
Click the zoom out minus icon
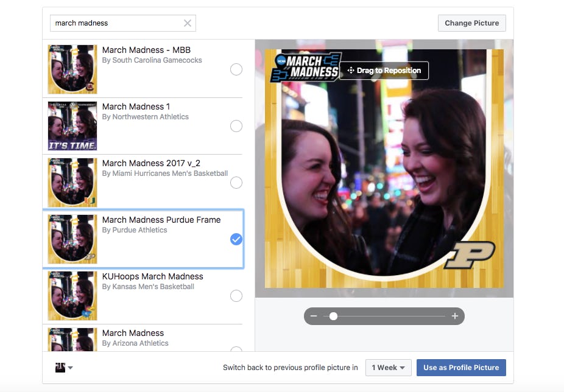(314, 316)
